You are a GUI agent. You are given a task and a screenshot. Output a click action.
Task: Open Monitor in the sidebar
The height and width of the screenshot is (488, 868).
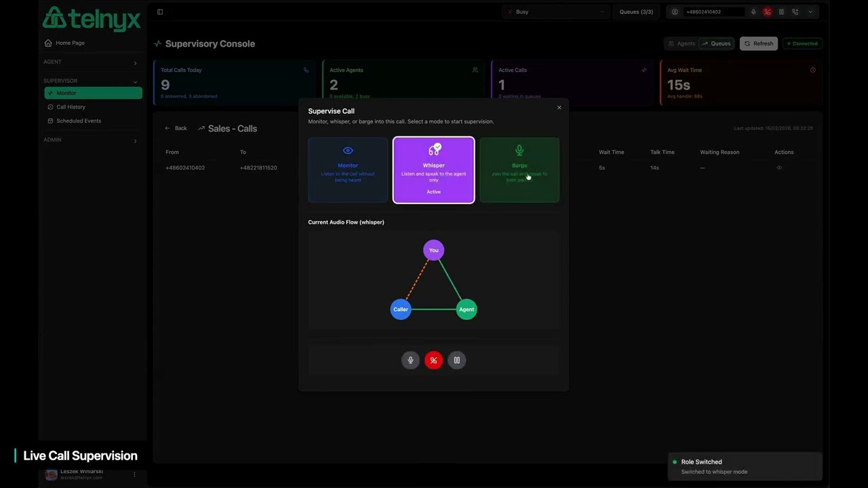[x=94, y=93]
